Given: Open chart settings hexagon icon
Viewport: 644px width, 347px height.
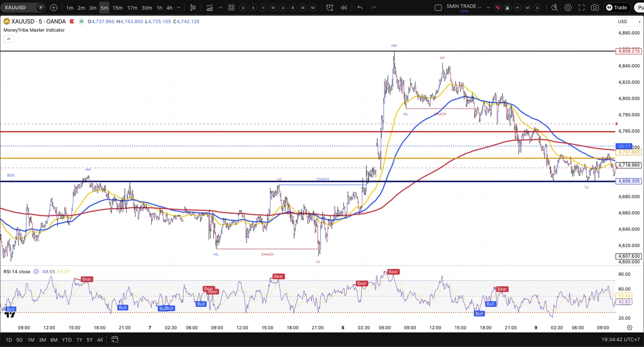Looking at the screenshot, I should pos(568,8).
